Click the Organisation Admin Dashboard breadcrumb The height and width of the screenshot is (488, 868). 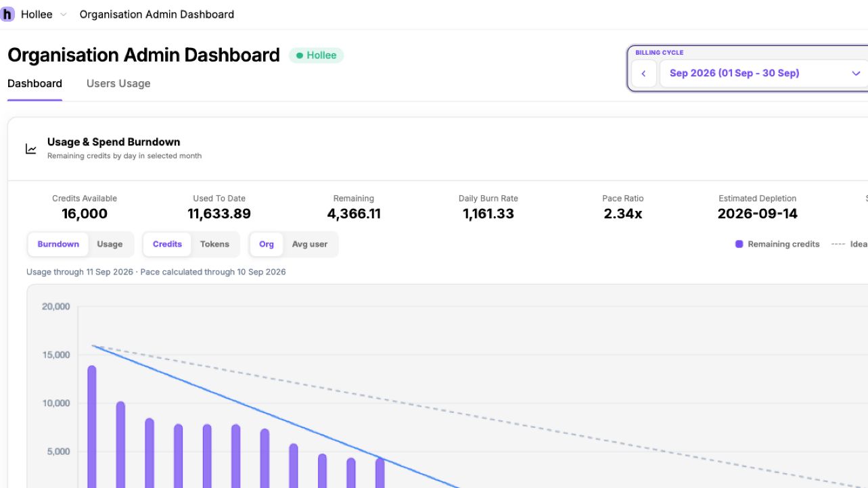pyautogui.click(x=157, y=14)
